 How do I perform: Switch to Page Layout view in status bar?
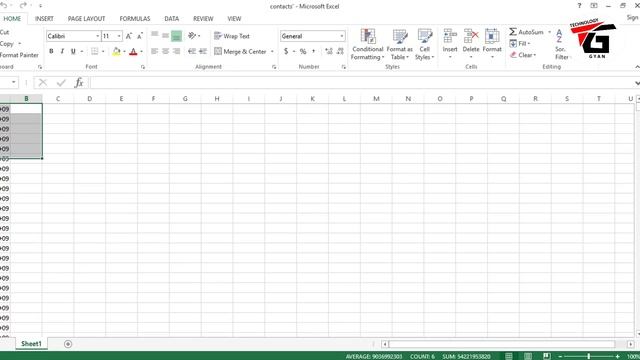click(x=528, y=356)
